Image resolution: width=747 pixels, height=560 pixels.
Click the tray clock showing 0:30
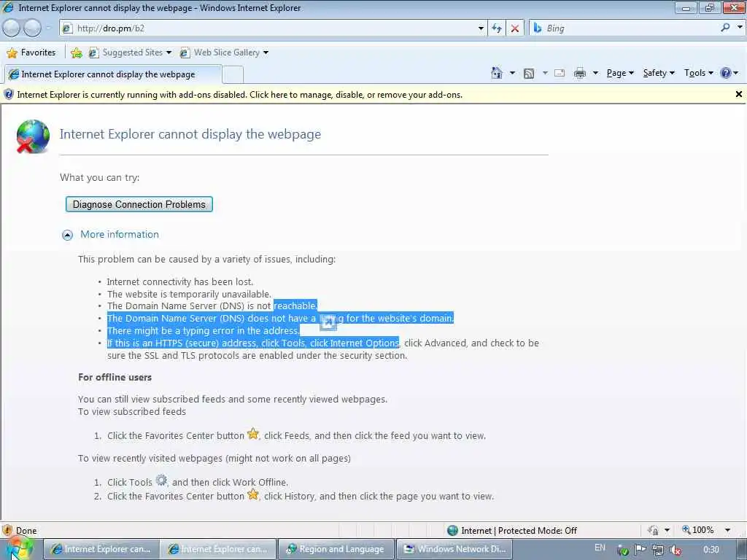(711, 550)
